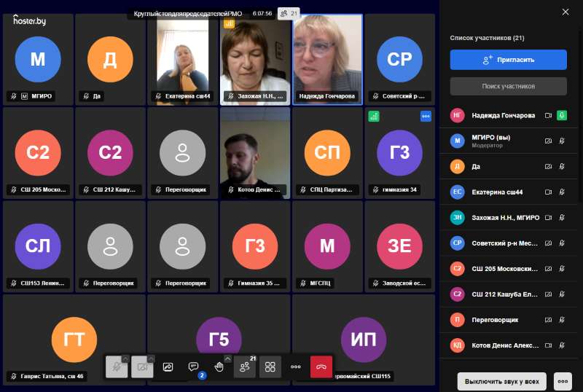Toggle mic for Екатерина сш44 in list
Viewport: 583px width, 392px height.
tap(562, 192)
